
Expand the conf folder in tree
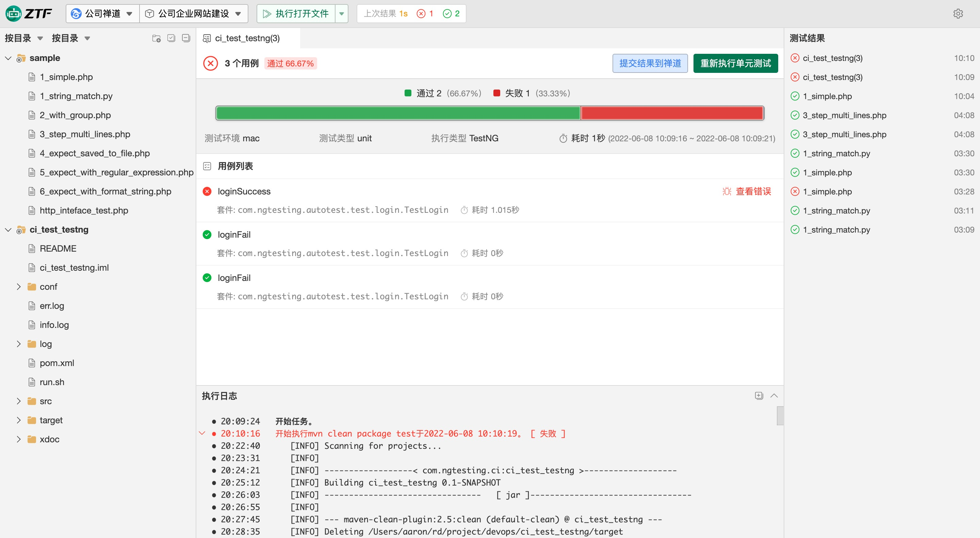(x=19, y=287)
